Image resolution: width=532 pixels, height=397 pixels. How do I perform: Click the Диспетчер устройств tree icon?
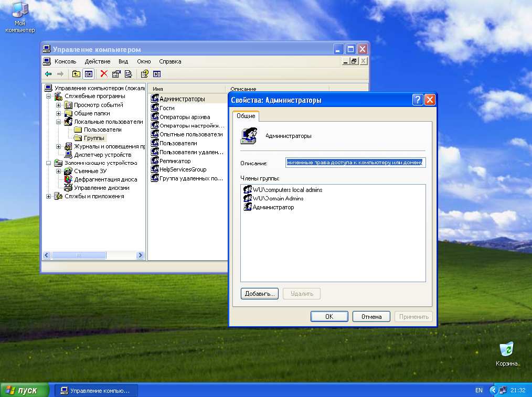68,155
